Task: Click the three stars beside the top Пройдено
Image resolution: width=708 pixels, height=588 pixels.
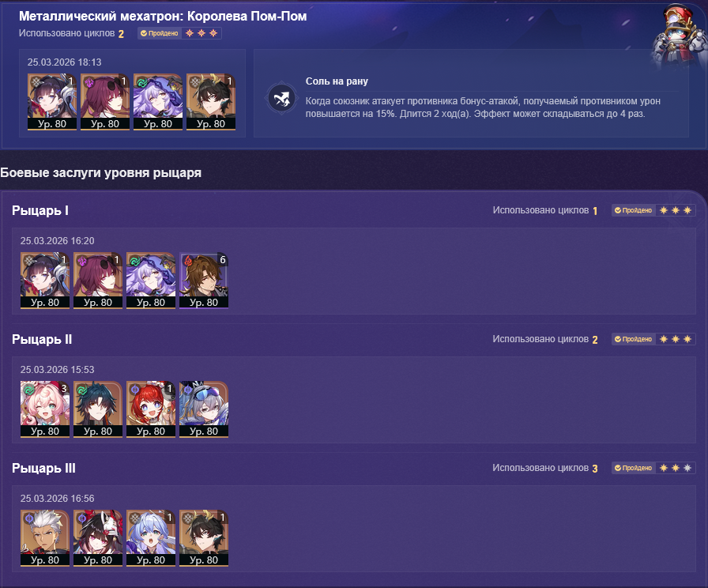Action: 201,33
